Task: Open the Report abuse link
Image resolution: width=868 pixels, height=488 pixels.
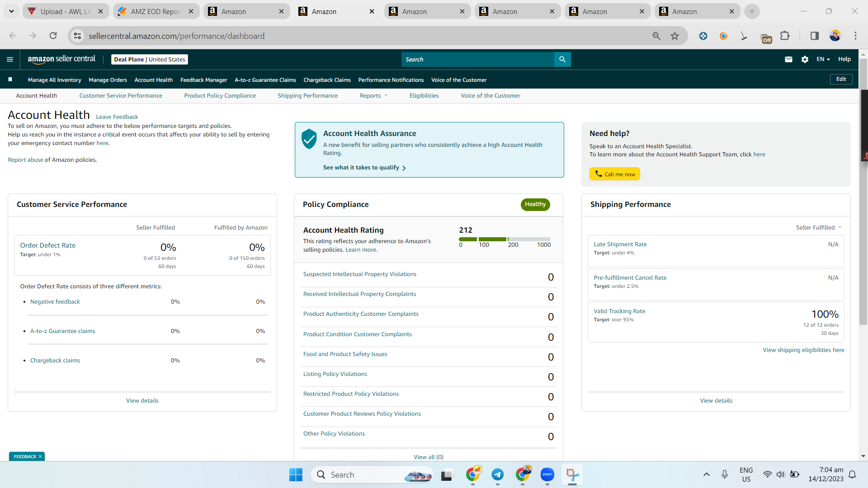Action: 25,160
